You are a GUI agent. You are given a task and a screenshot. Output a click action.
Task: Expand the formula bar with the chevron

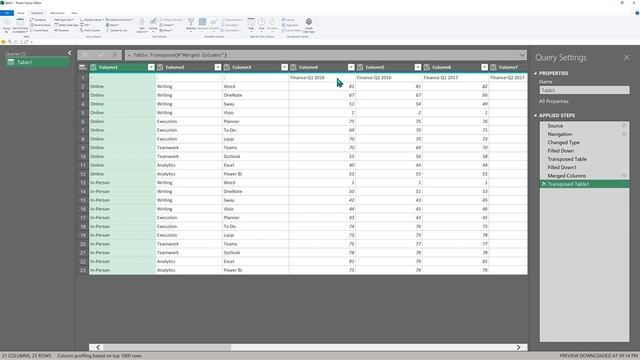tap(522, 55)
